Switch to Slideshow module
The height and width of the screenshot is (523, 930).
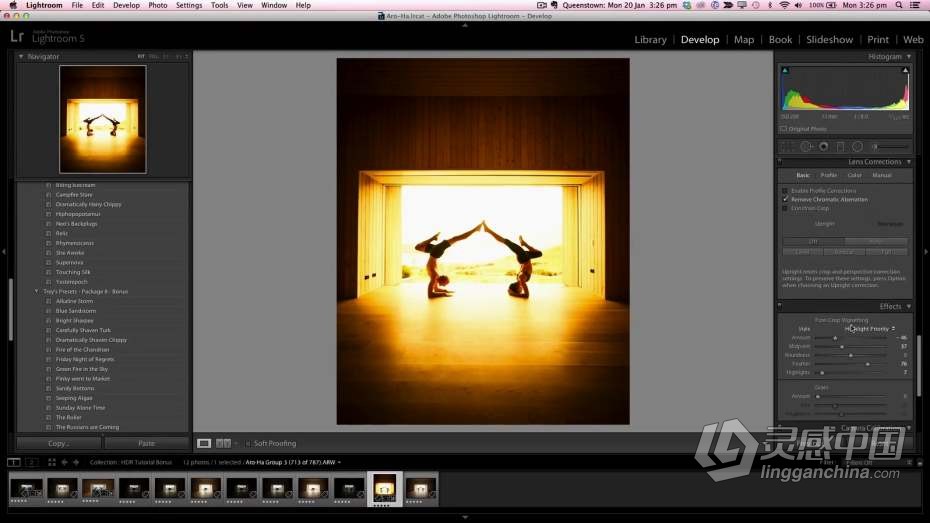829,40
